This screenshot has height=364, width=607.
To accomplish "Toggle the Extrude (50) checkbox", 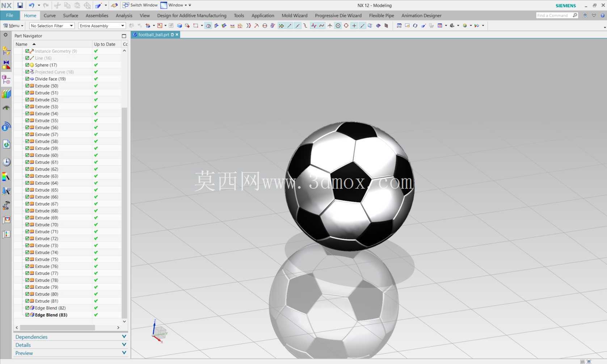I will pyautogui.click(x=27, y=86).
